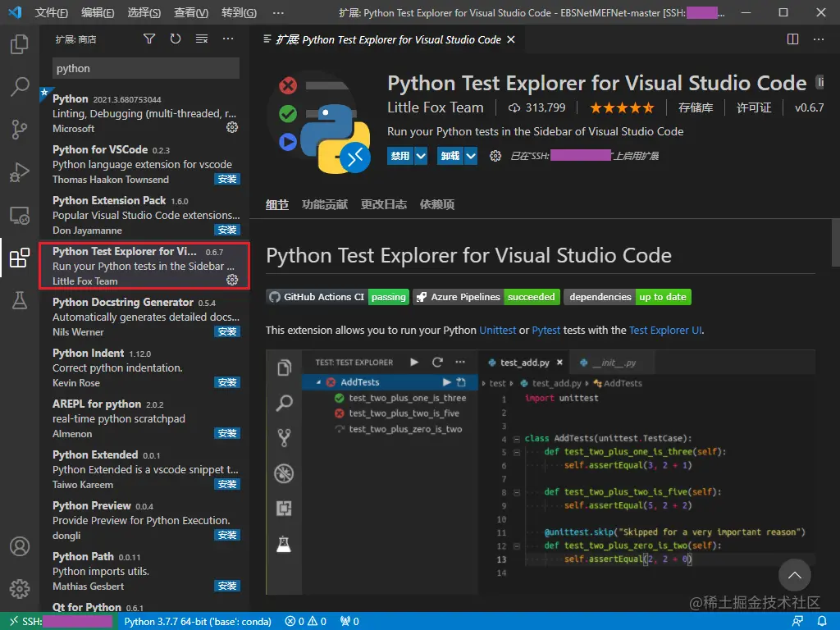Open Manage gear at bottom of activity bar
840x630 pixels.
pyautogui.click(x=20, y=588)
